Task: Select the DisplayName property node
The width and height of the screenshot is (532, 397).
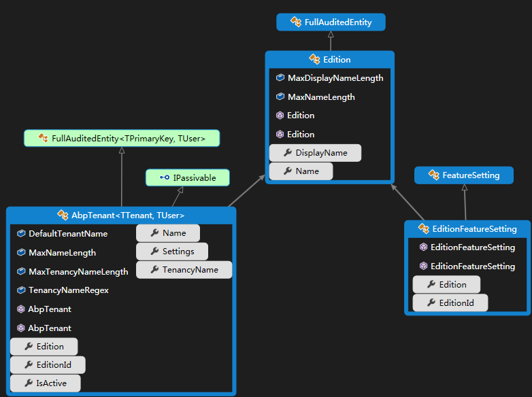Action: coord(315,153)
